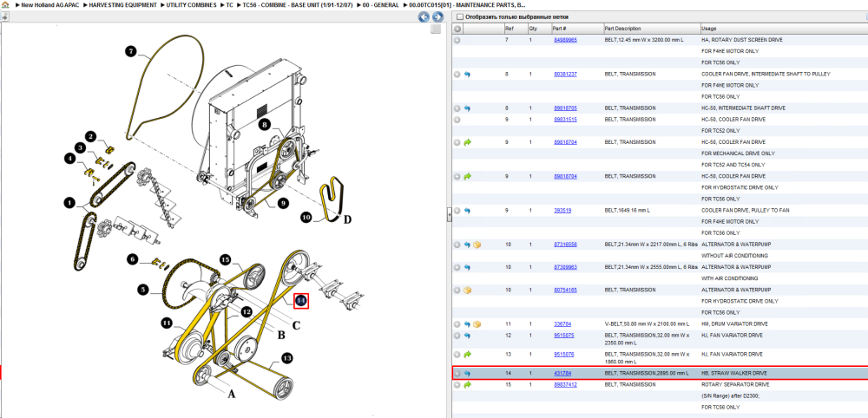Image resolution: width=868 pixels, height=418 pixels.
Task: Open 00.00TC015[01] MAINTENANCE PARTS breadcrumb
Action: [x=467, y=4]
